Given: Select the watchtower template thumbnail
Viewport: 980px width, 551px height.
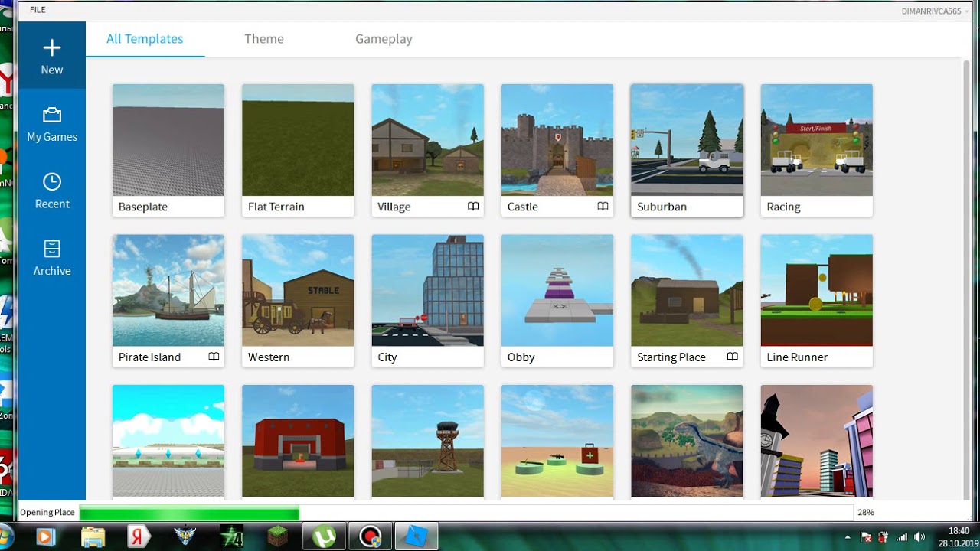Looking at the screenshot, I should [x=427, y=442].
